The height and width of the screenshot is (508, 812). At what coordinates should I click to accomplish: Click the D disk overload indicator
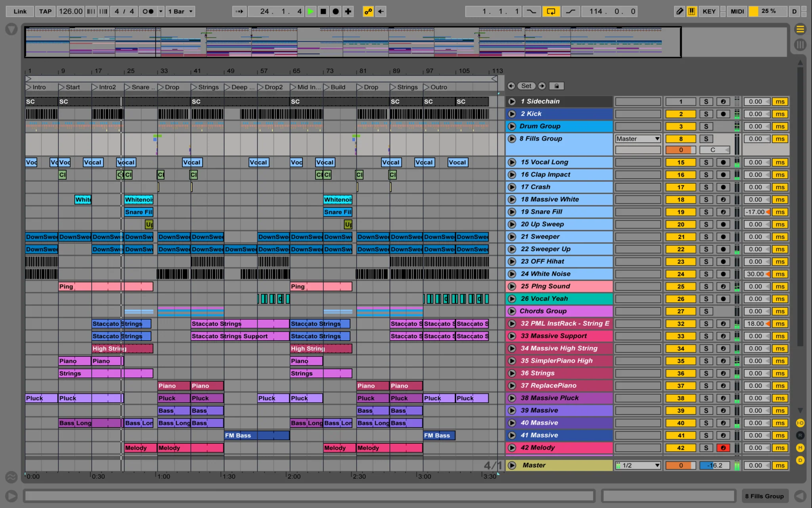click(794, 12)
